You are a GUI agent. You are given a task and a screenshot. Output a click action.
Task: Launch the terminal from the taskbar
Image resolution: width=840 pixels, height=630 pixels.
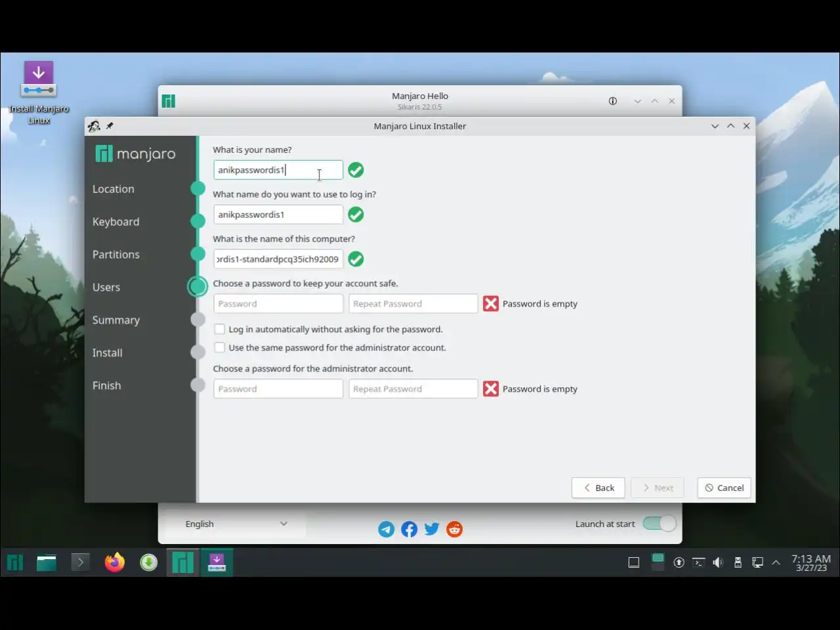80,562
